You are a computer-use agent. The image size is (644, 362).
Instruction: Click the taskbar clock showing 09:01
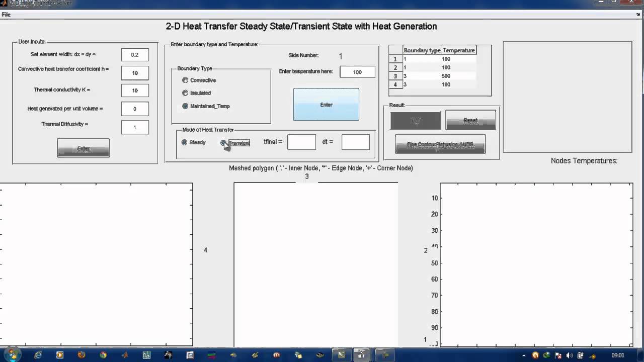click(618, 355)
